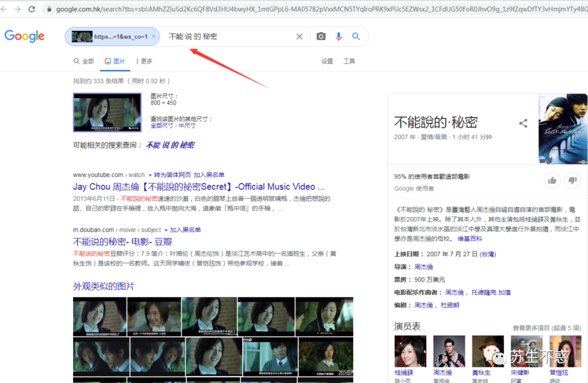
Task: Click the blue magnifier search button
Action: coord(356,36)
